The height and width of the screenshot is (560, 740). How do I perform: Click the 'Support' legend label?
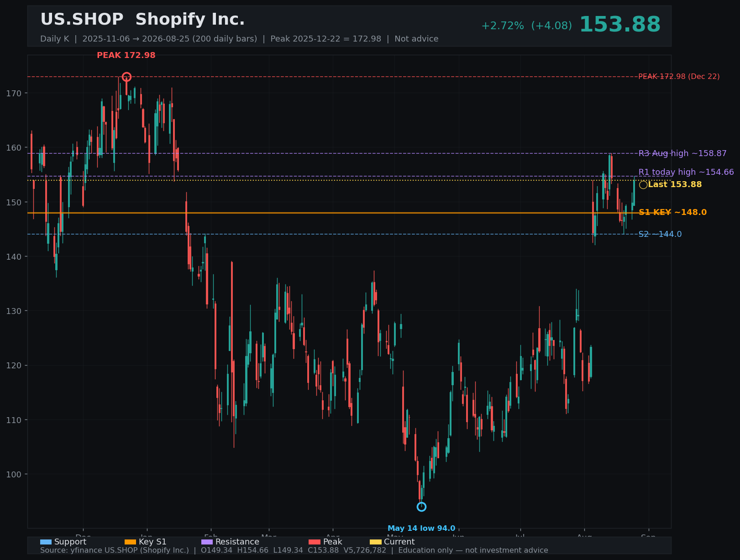pyautogui.click(x=70, y=542)
